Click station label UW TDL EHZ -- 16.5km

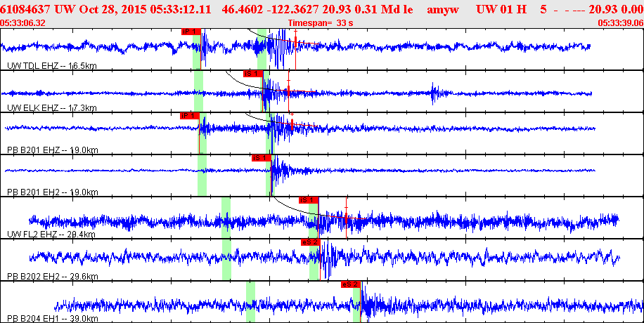tap(52, 66)
